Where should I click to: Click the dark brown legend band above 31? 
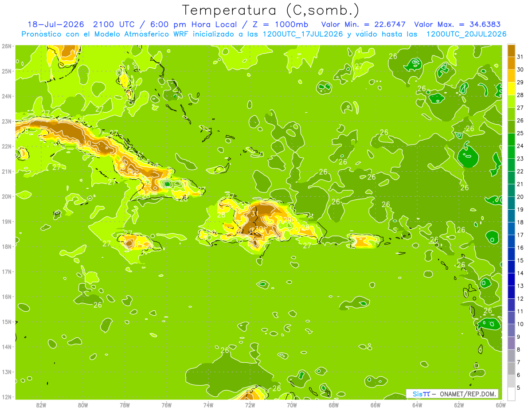pos(511,50)
